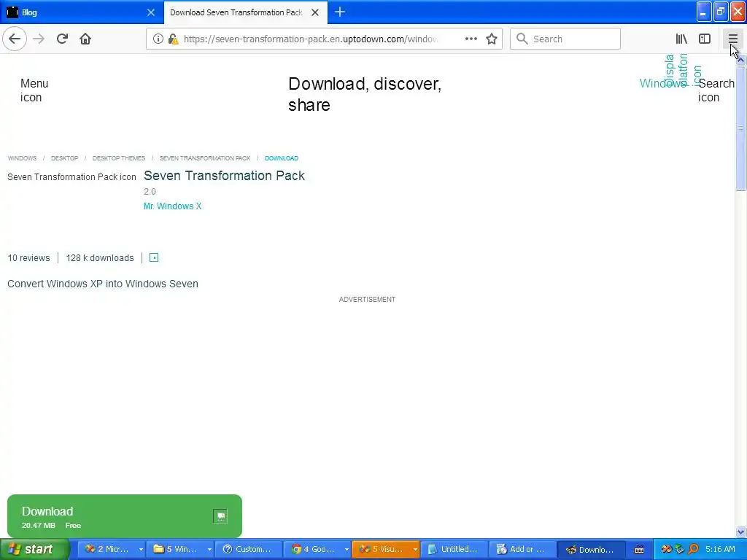Show site information via the info icon
Screen dimensions: 747x560
point(158,39)
